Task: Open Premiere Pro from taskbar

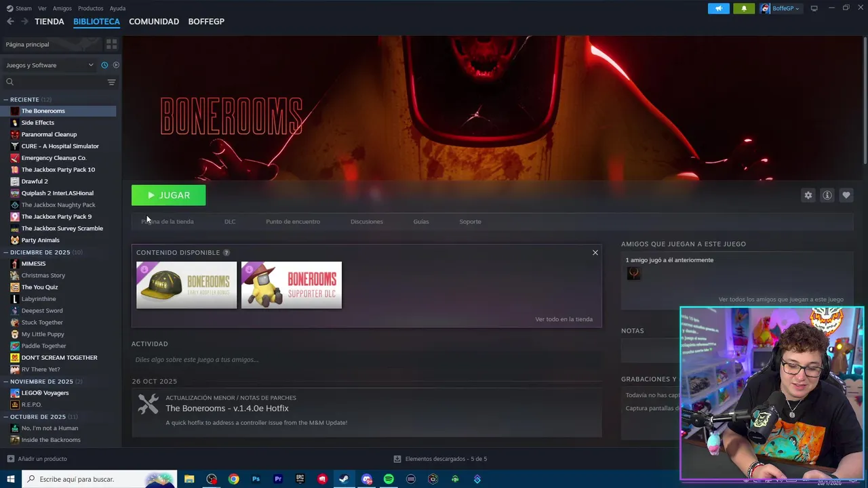Action: tap(278, 479)
